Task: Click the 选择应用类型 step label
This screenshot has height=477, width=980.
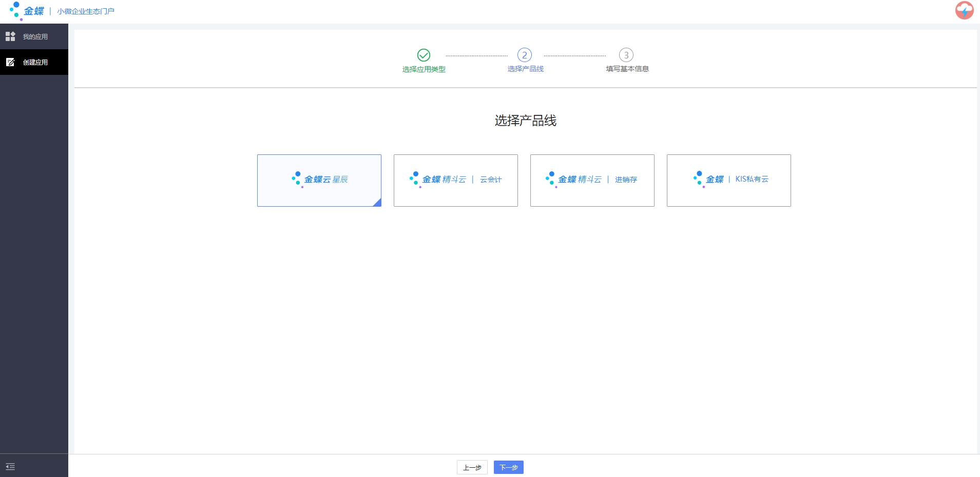Action: (x=424, y=69)
